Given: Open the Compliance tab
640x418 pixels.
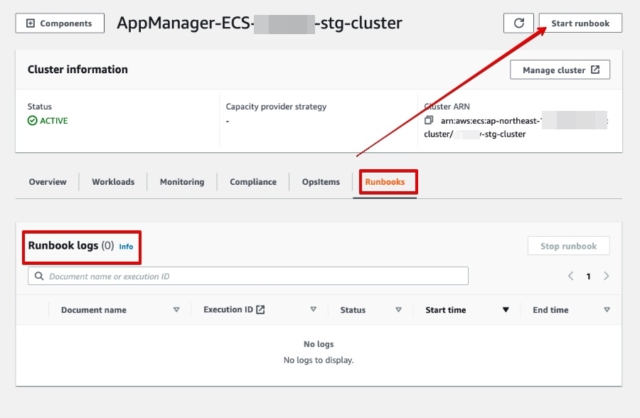Looking at the screenshot, I should 253,182.
